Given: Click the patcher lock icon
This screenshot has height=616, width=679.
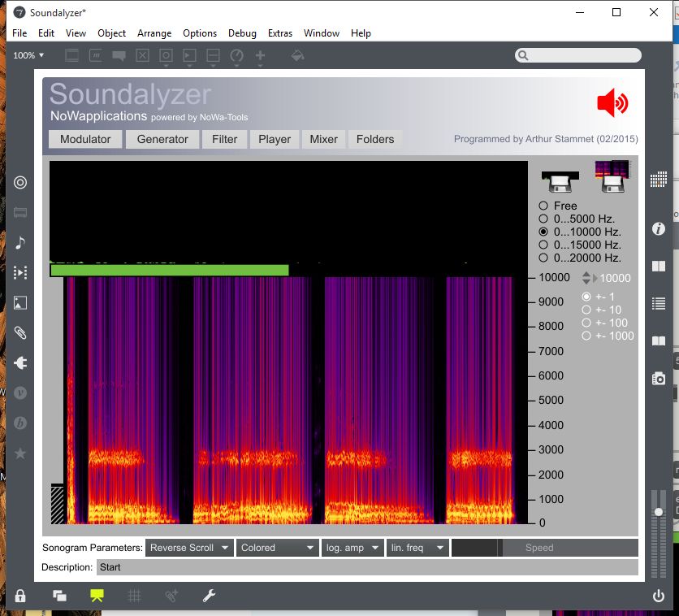Looking at the screenshot, I should pyautogui.click(x=20, y=596).
